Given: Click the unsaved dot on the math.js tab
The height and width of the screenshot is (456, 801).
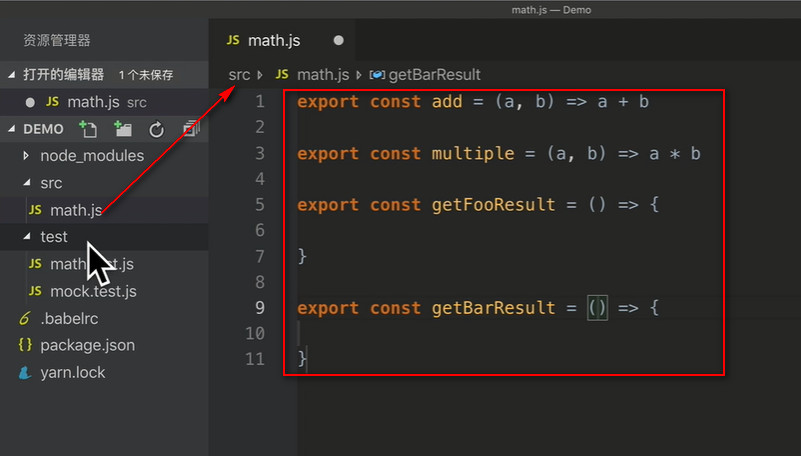Looking at the screenshot, I should point(339,40).
